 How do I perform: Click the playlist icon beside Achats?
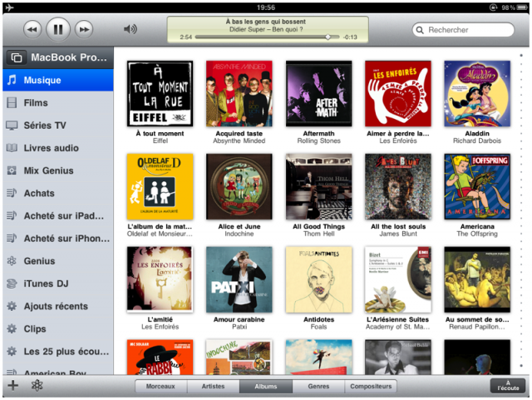tap(12, 193)
